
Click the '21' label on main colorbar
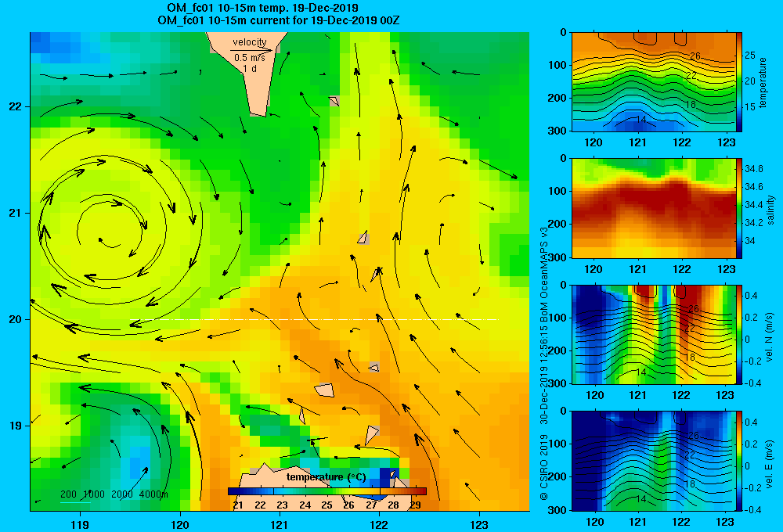[238, 505]
